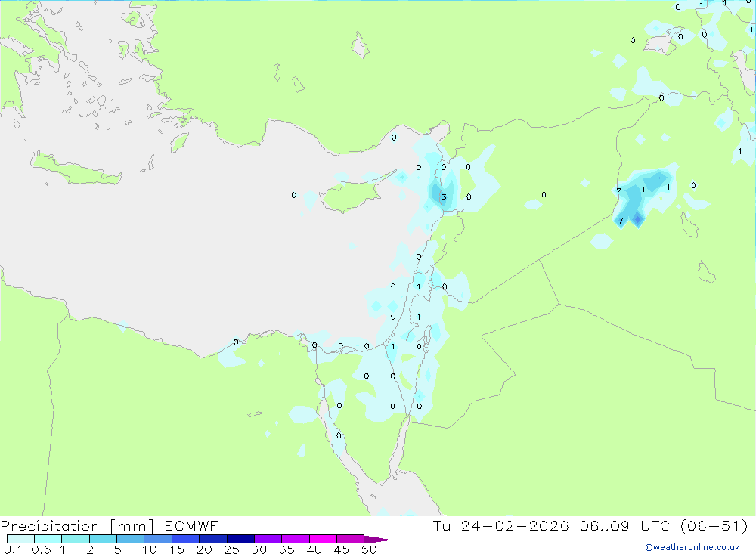Click the forecast date 'Tu 24-02-2026'
This screenshot has height=554, width=756.
pyautogui.click(x=500, y=526)
